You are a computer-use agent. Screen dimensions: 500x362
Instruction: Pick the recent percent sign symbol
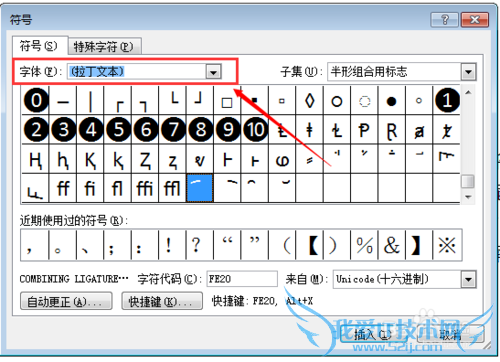(x=364, y=245)
